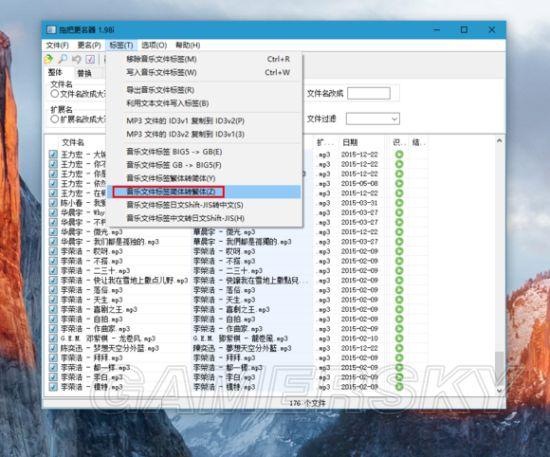This screenshot has height=457, width=550.
Task: Click in the 文件名改成 input field
Action: 369,93
